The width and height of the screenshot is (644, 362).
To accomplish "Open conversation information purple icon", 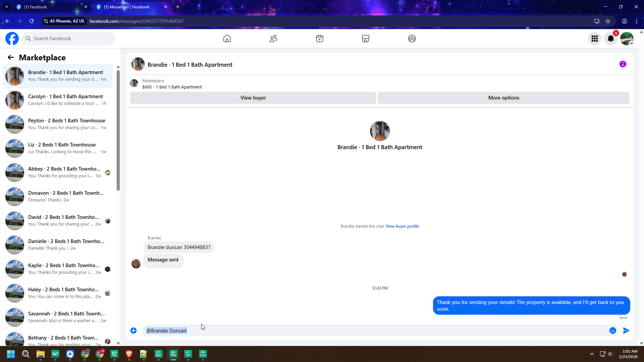I will click(623, 64).
